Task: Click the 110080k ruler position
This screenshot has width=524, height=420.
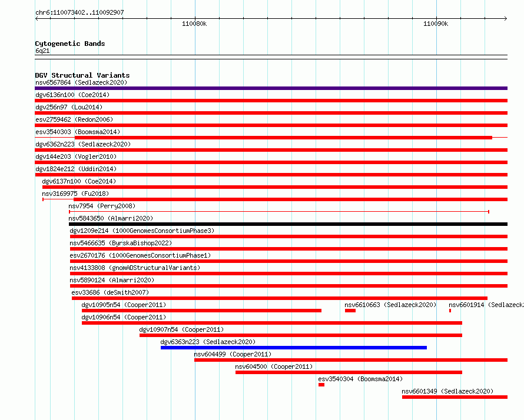Action: pyautogui.click(x=194, y=24)
